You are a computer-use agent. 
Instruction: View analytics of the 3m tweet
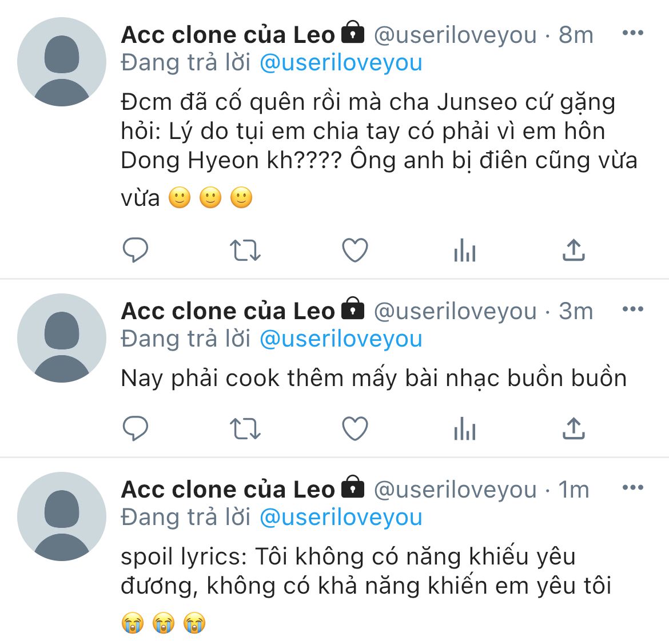pos(464,428)
